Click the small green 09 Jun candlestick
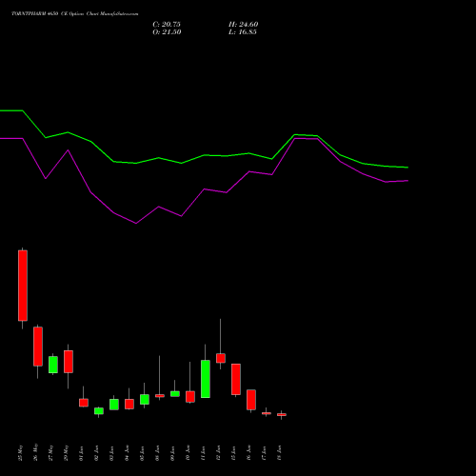Screen dimensions: 476x476 point(175,394)
